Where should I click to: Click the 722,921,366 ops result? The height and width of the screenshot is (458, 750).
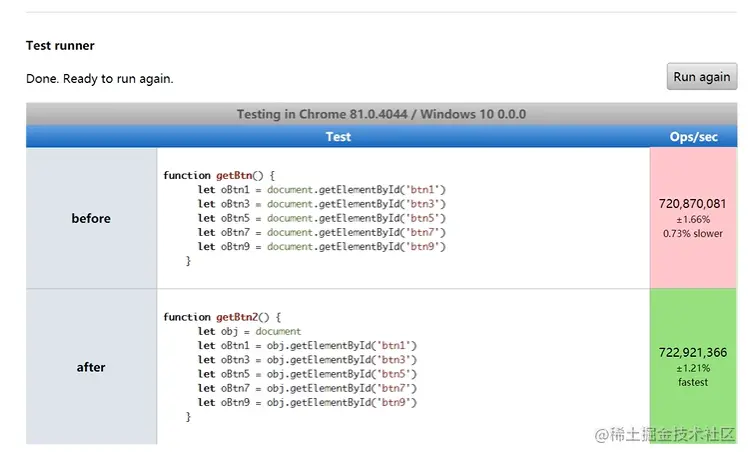693,352
